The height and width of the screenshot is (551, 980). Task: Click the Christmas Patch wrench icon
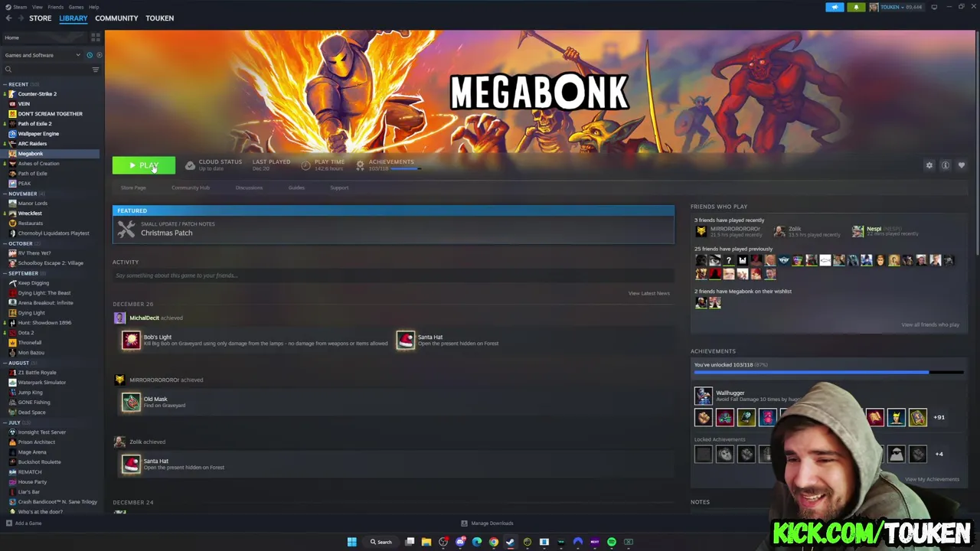pyautogui.click(x=126, y=229)
